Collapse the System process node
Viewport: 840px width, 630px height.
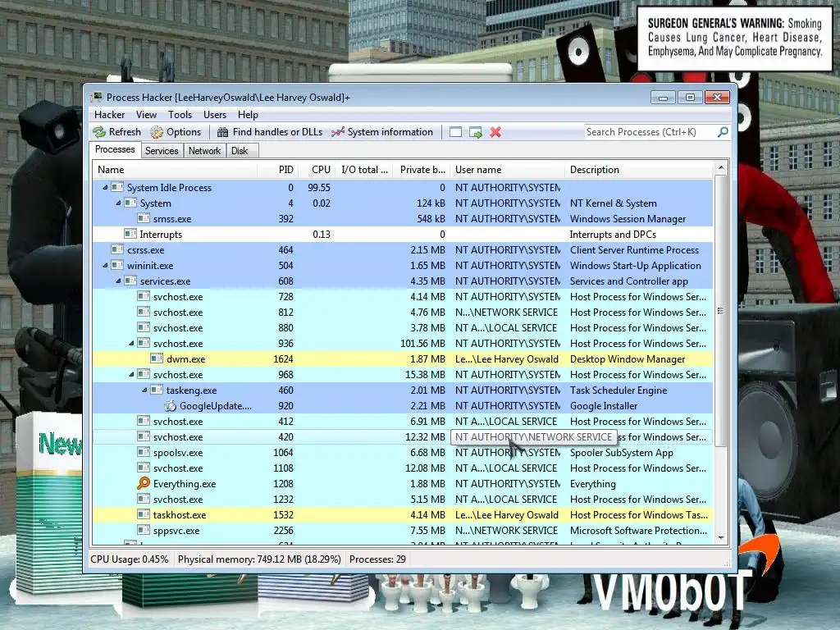point(118,203)
